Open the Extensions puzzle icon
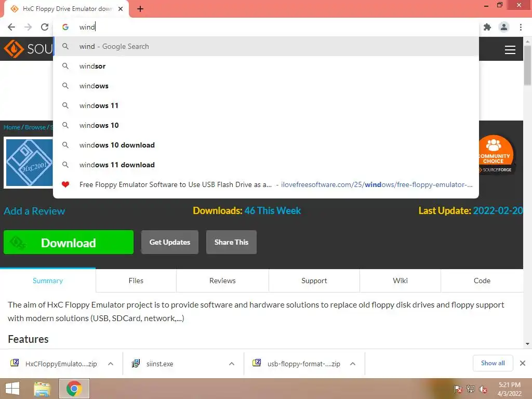Screen dimensions: 532x399 487,27
